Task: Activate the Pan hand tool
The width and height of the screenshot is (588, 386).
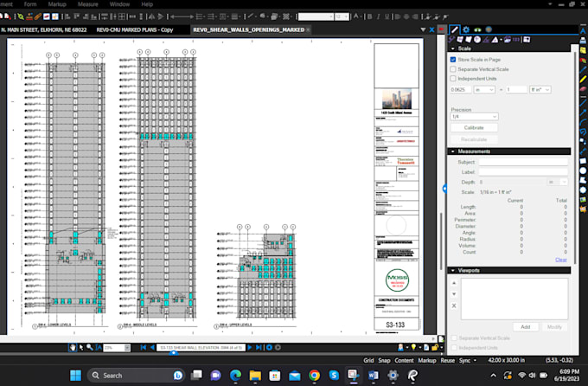Action: click(73, 347)
